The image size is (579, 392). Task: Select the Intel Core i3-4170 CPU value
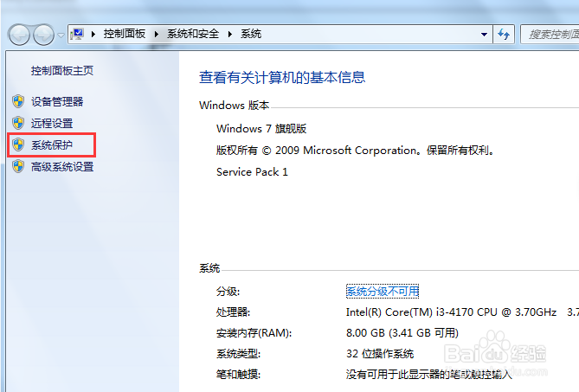pos(451,312)
